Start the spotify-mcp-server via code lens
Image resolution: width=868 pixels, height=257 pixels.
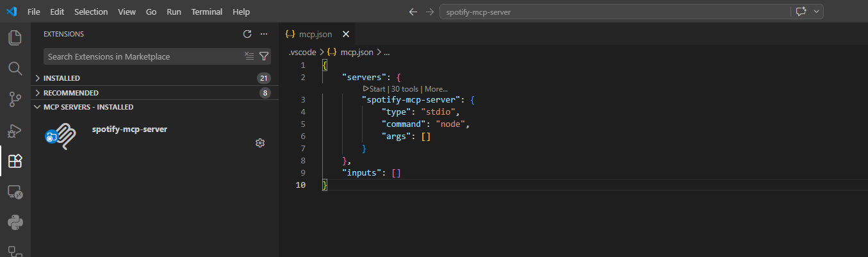click(374, 89)
